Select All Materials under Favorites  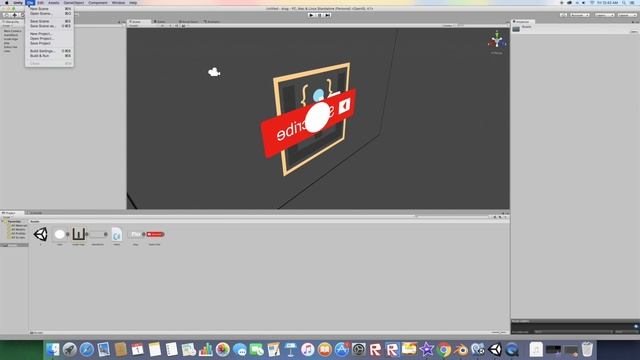(x=19, y=225)
